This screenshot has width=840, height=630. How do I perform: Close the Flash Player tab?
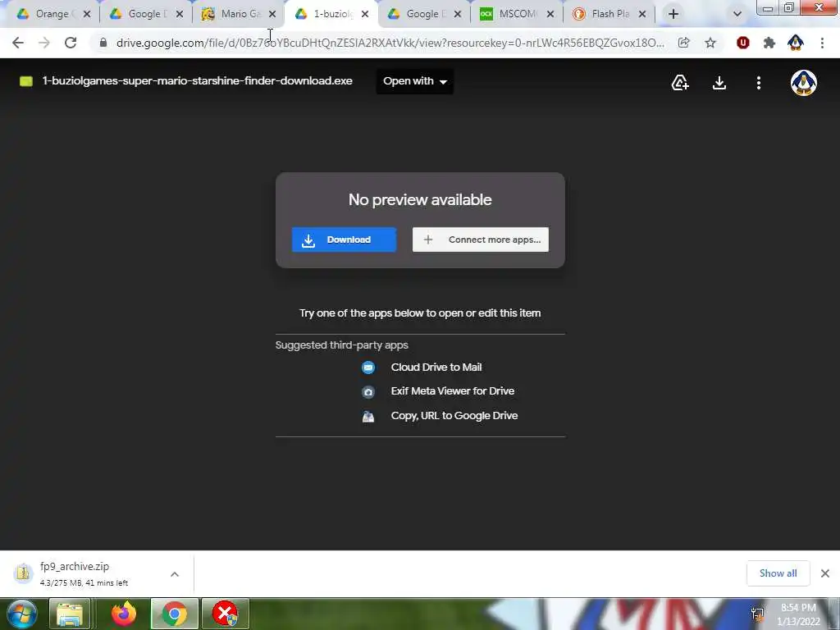[x=642, y=14]
